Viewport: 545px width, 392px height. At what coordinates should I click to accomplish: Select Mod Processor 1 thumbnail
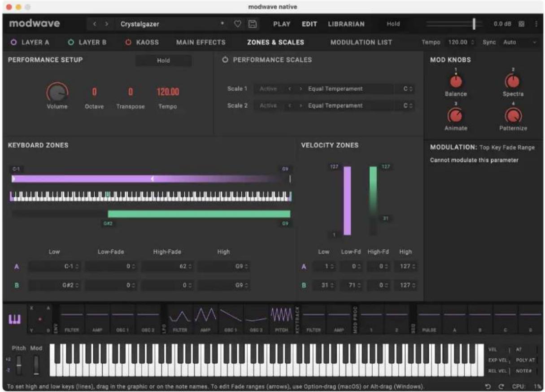[x=371, y=319]
